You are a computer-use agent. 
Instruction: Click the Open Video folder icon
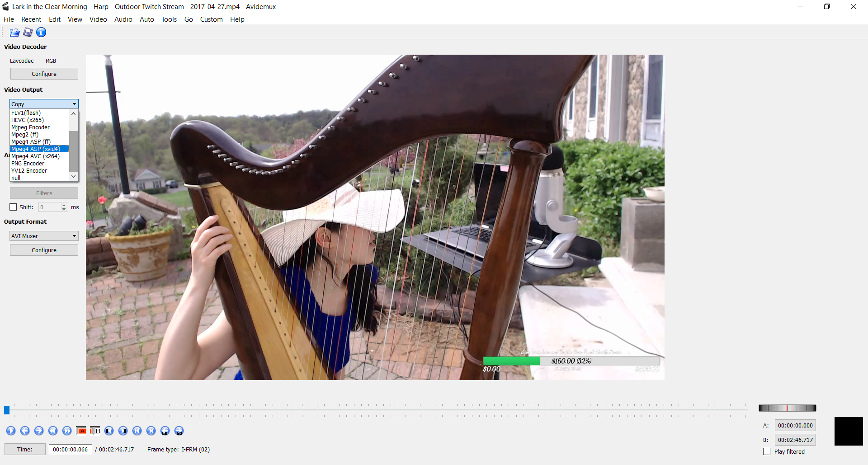coord(14,32)
